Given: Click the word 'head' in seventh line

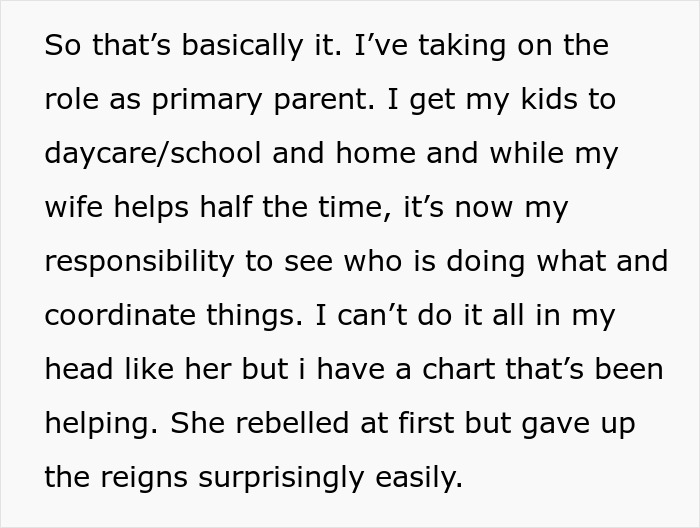Looking at the screenshot, I should click(x=79, y=370).
